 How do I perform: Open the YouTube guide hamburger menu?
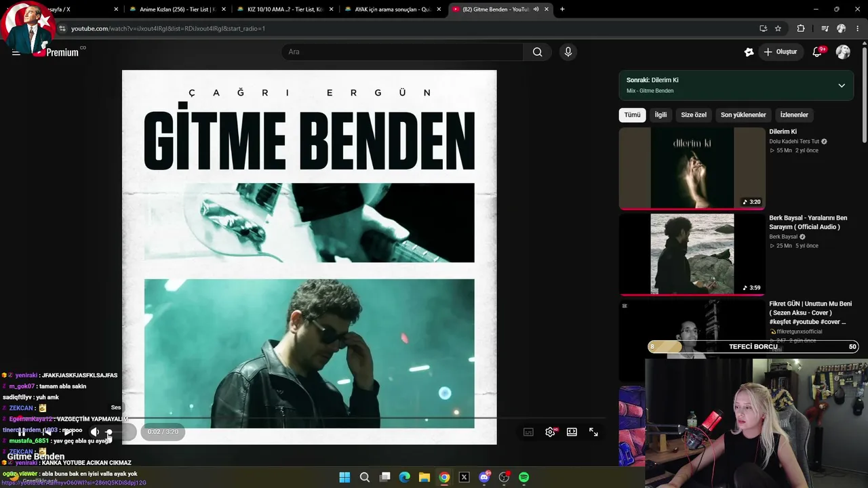pyautogui.click(x=16, y=52)
